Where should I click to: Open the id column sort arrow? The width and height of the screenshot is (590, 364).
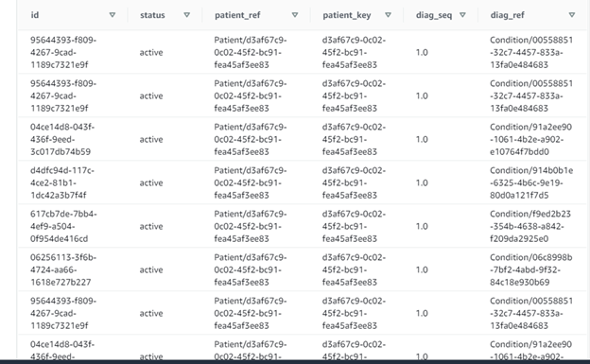(x=113, y=15)
